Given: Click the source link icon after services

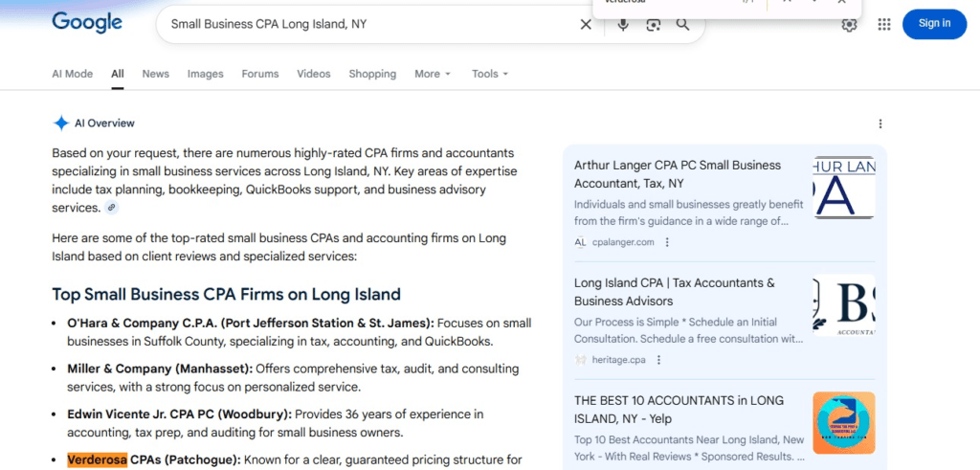Looking at the screenshot, I should [112, 208].
